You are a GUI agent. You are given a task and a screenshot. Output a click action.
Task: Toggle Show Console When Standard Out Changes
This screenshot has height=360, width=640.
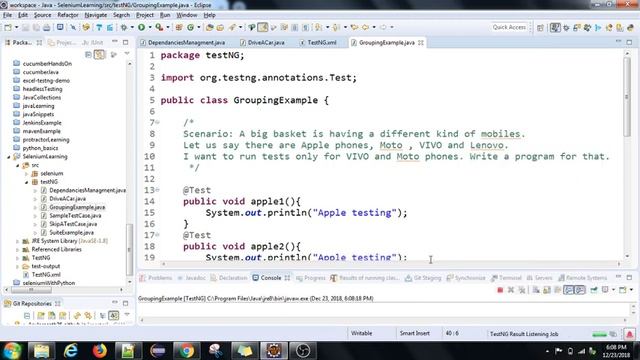point(568,290)
